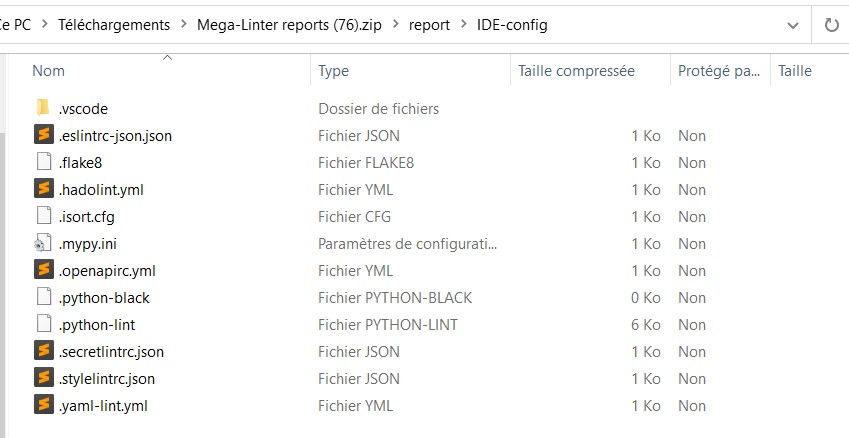
Task: Click the Sublime icon beside .openapirc.yml
Action: click(42, 270)
